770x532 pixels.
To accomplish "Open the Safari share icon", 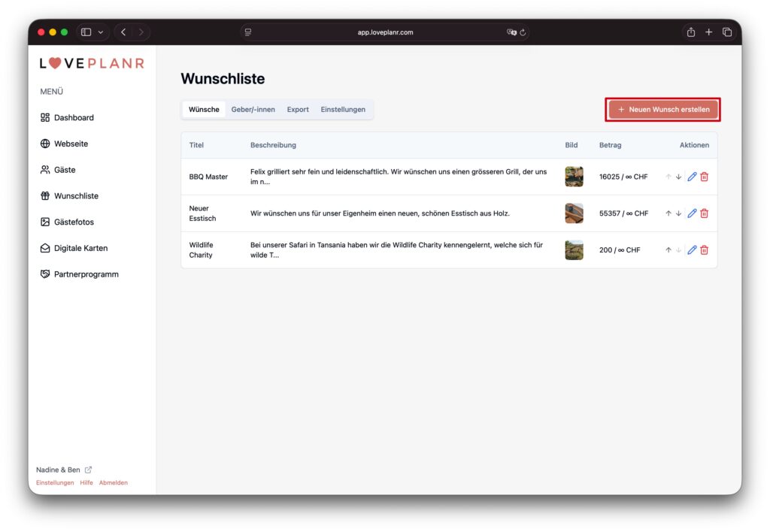I will pos(690,32).
